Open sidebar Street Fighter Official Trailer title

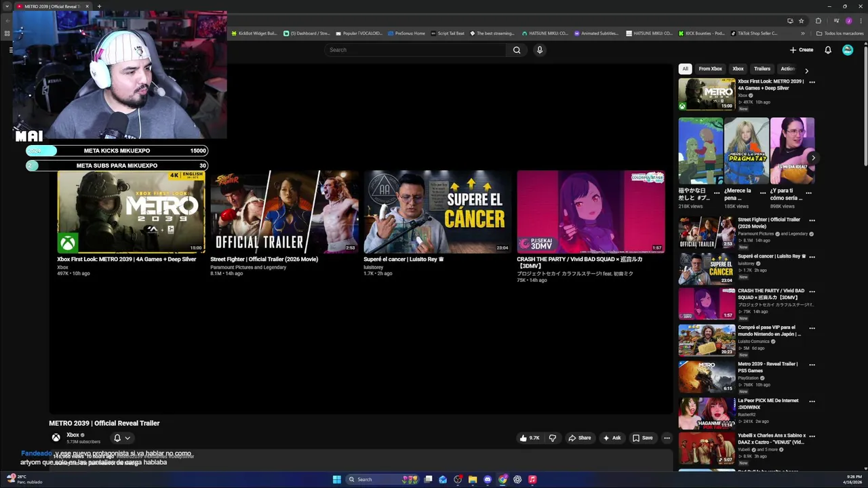[x=769, y=223]
